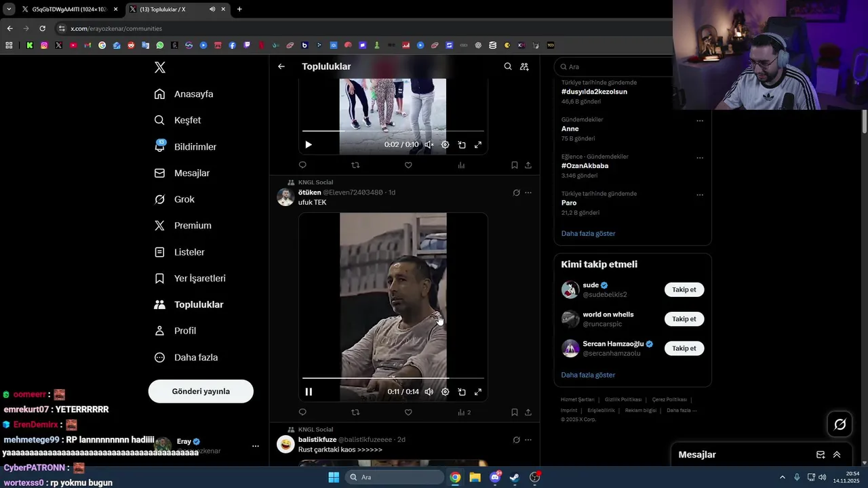Viewport: 868px width, 488px height.
Task: Bookmark the top post
Action: pyautogui.click(x=515, y=165)
